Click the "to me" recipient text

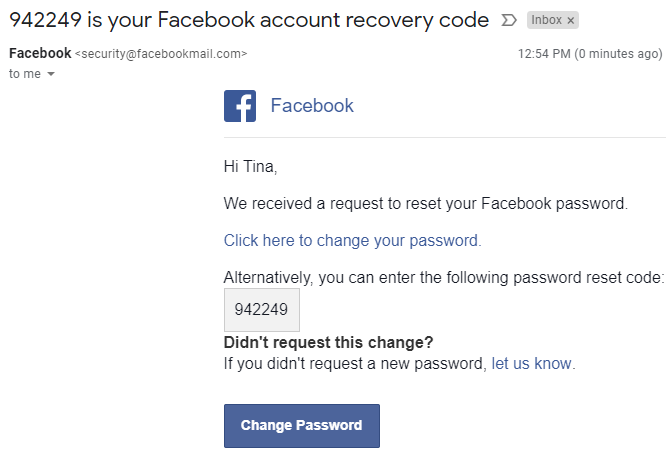click(x=24, y=74)
